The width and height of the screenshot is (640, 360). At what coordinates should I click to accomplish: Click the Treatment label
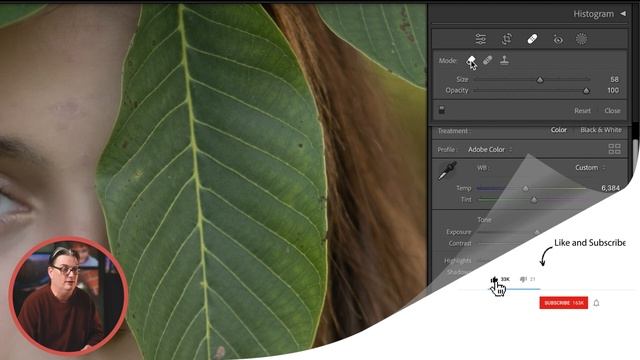454,131
